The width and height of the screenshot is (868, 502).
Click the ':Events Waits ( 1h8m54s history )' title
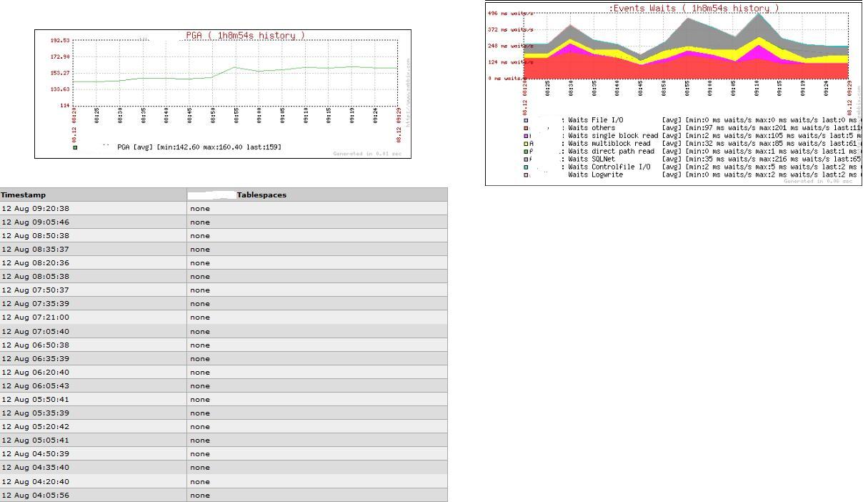694,9
